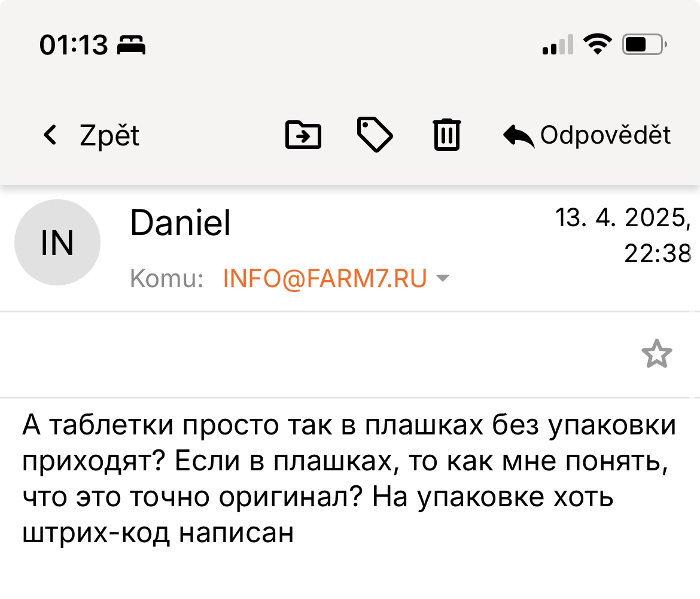Select the Odpovědět reply button
The height and width of the screenshot is (599, 700).
[586, 135]
